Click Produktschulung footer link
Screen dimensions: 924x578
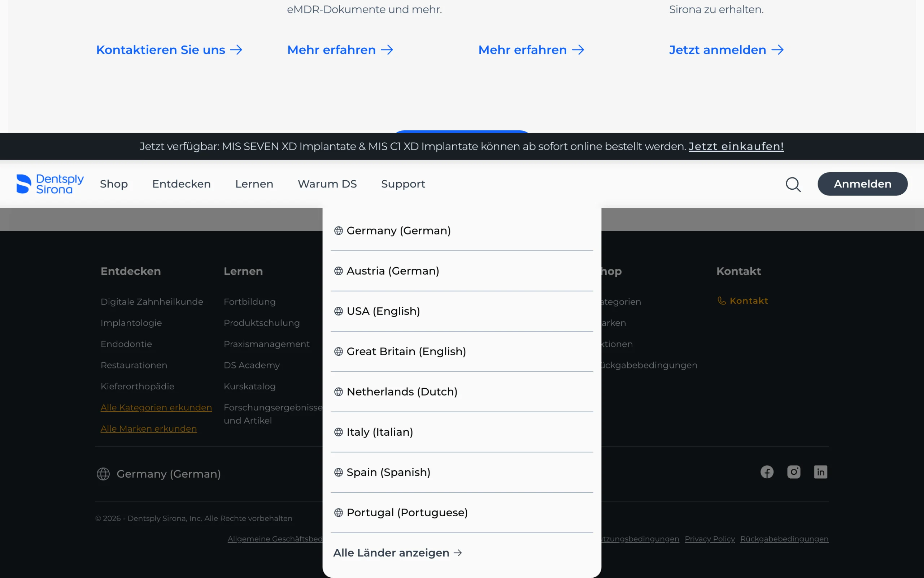[x=262, y=323]
